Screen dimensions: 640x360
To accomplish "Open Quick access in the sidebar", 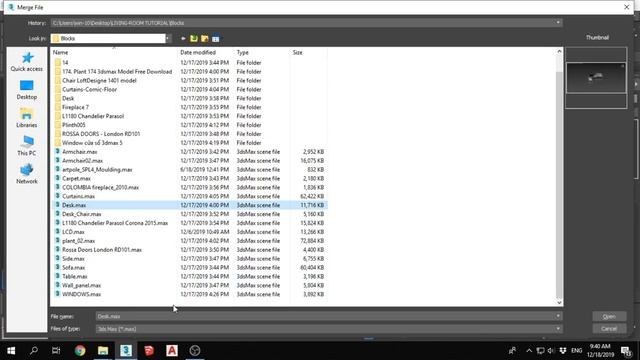I will tap(27, 62).
